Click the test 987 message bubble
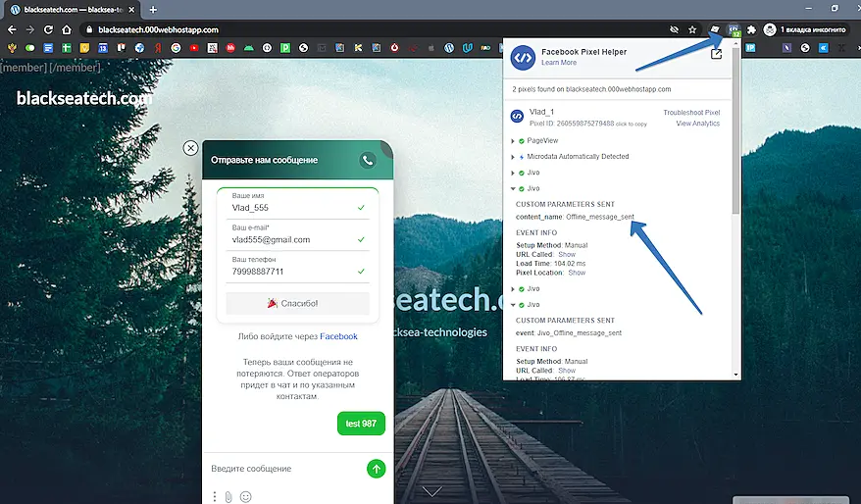861x504 pixels. [361, 424]
